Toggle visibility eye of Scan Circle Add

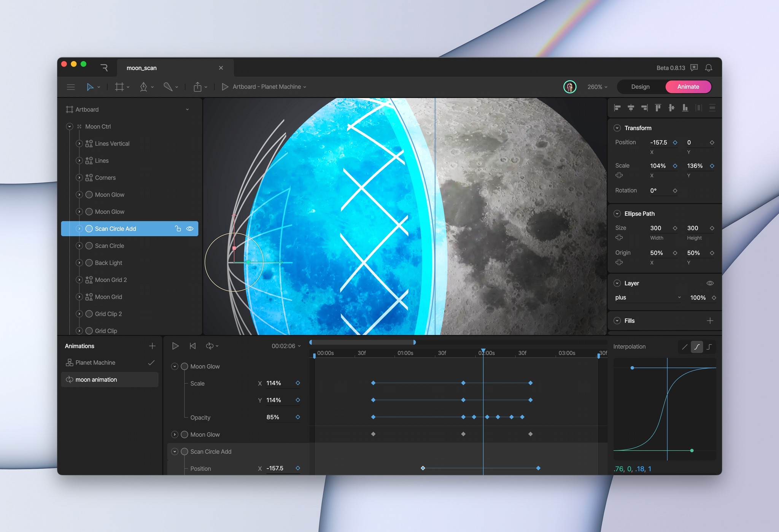click(x=190, y=229)
